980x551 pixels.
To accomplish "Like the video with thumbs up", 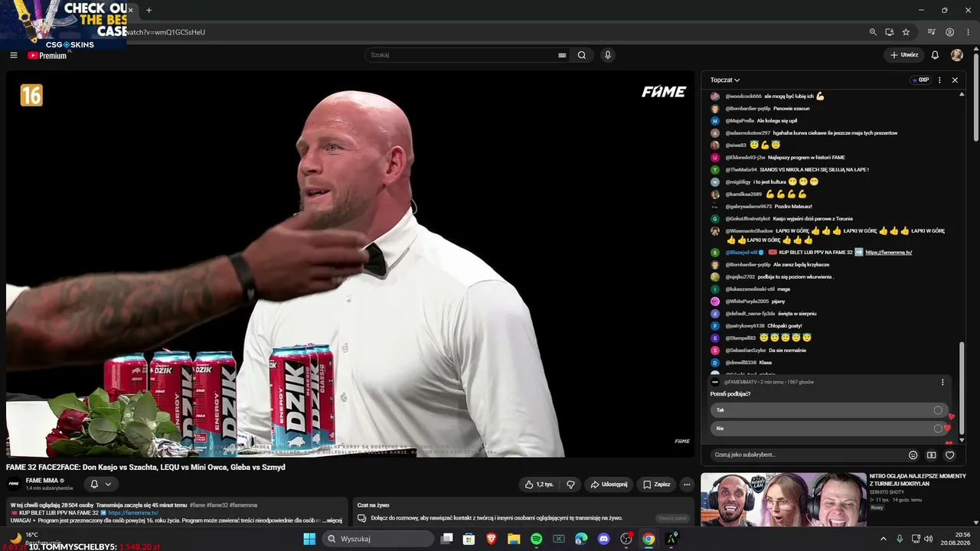I will click(539, 484).
